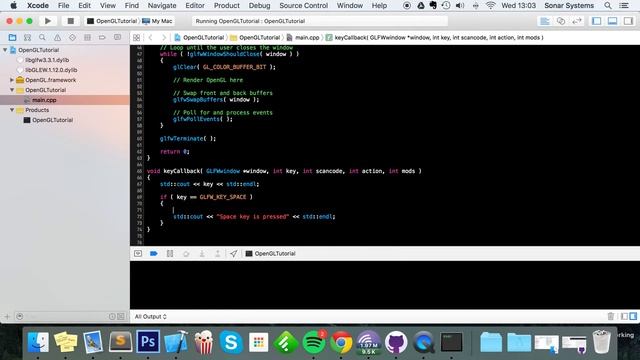Open Skype from the Dock
Viewport: 640px width, 360px height.
coord(231,342)
